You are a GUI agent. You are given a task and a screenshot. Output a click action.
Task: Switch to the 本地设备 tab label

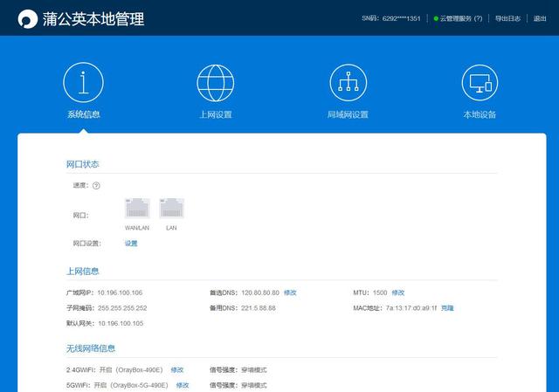click(x=480, y=115)
